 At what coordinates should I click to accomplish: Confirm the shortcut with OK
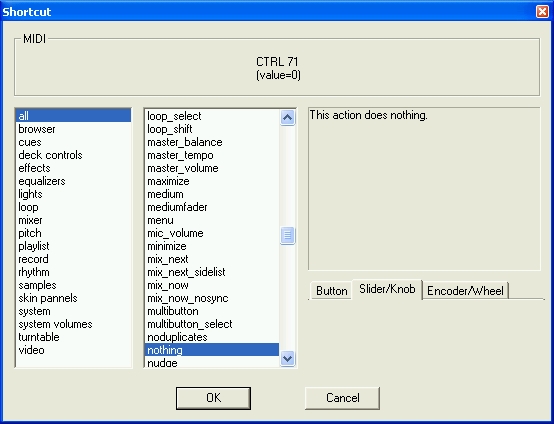(213, 398)
